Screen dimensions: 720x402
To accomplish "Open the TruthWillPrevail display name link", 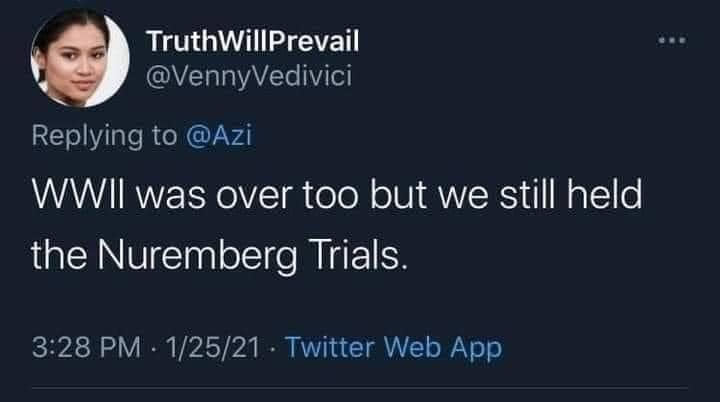I will pos(252,43).
